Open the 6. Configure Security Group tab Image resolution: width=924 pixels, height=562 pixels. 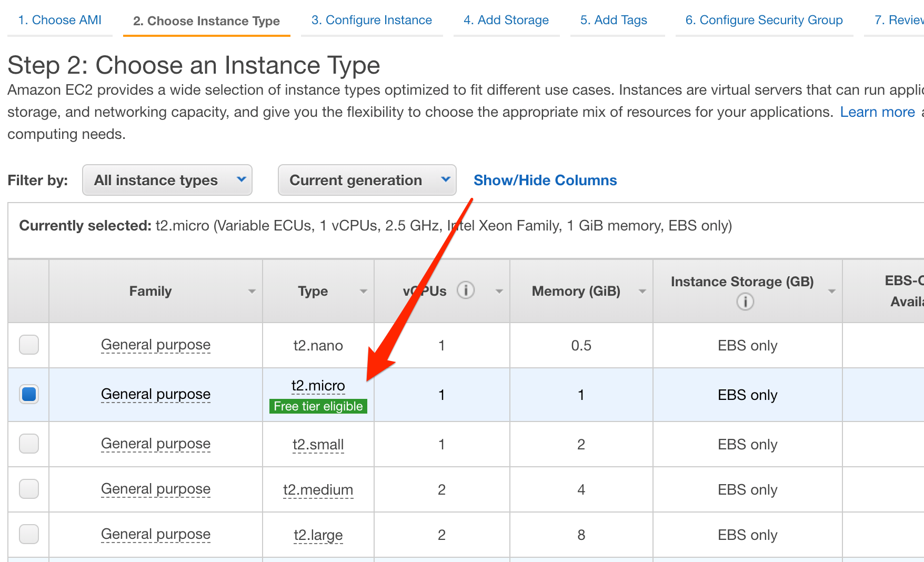764,20
